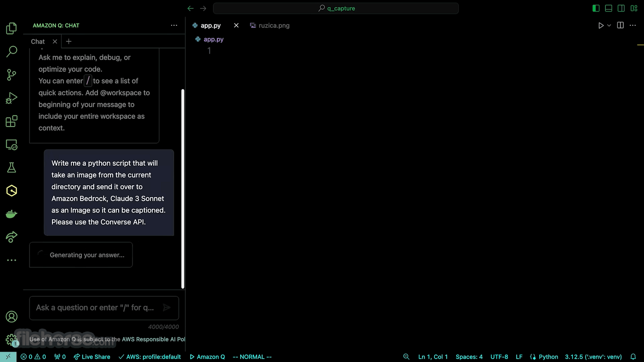Viewport: 644px width, 362px height.
Task: Click the q_capture command center search
Action: 336,8
